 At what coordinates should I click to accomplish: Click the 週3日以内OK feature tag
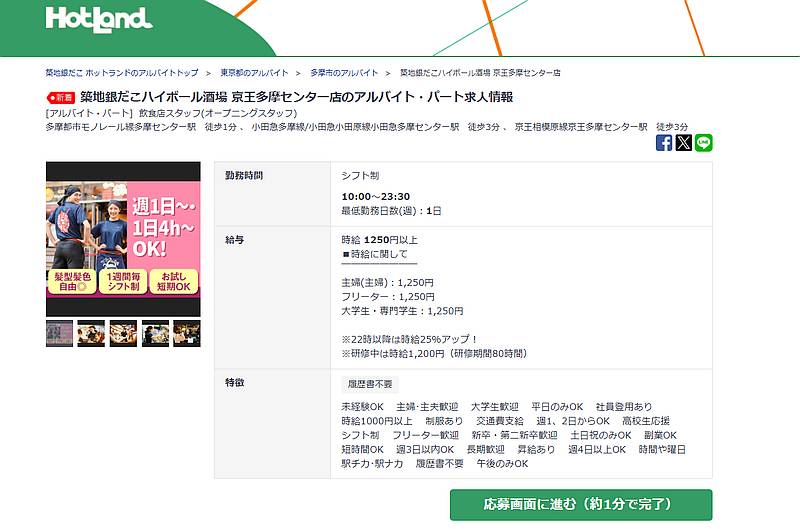[425, 449]
